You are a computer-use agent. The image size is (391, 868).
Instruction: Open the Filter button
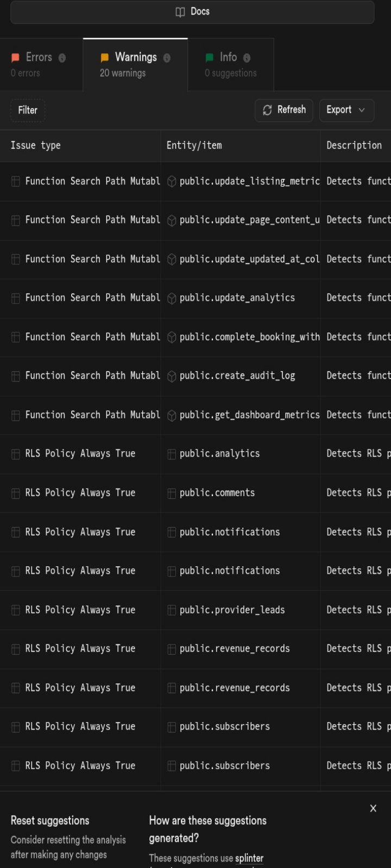click(28, 110)
